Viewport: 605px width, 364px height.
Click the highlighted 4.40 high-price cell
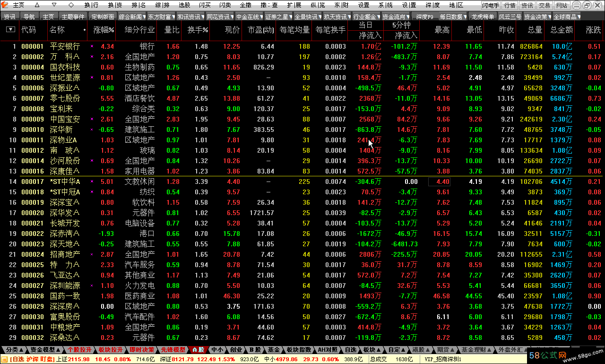coord(439,182)
